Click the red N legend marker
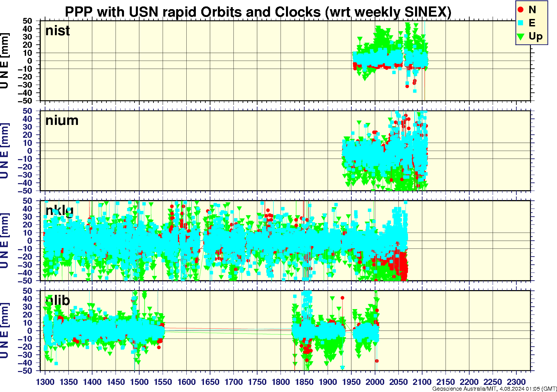The image size is (557, 392). [x=521, y=10]
